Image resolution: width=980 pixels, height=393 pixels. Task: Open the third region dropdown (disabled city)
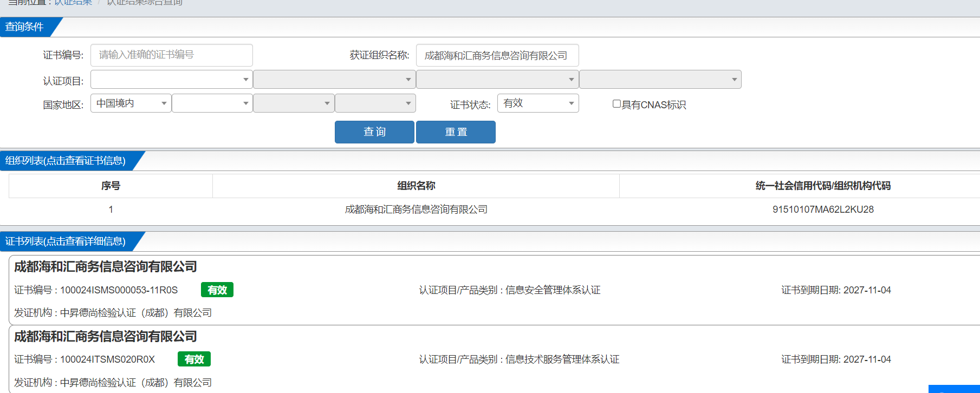(x=294, y=103)
